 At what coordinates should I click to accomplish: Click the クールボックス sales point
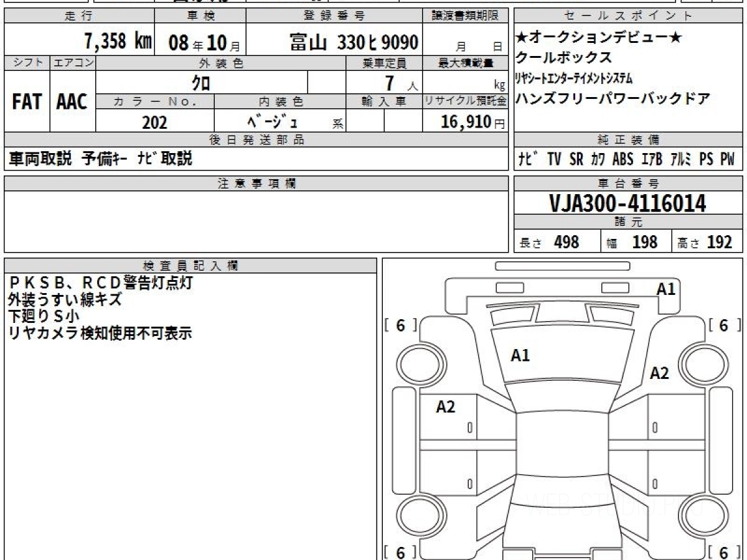tap(563, 58)
